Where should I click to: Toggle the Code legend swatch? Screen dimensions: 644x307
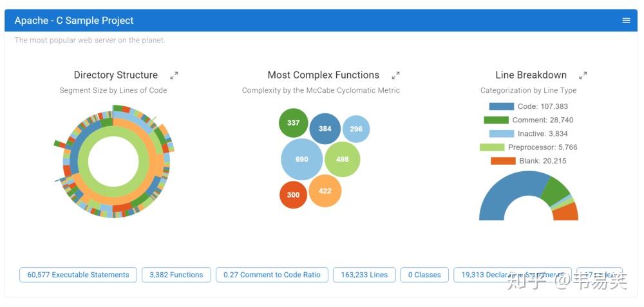pos(501,107)
